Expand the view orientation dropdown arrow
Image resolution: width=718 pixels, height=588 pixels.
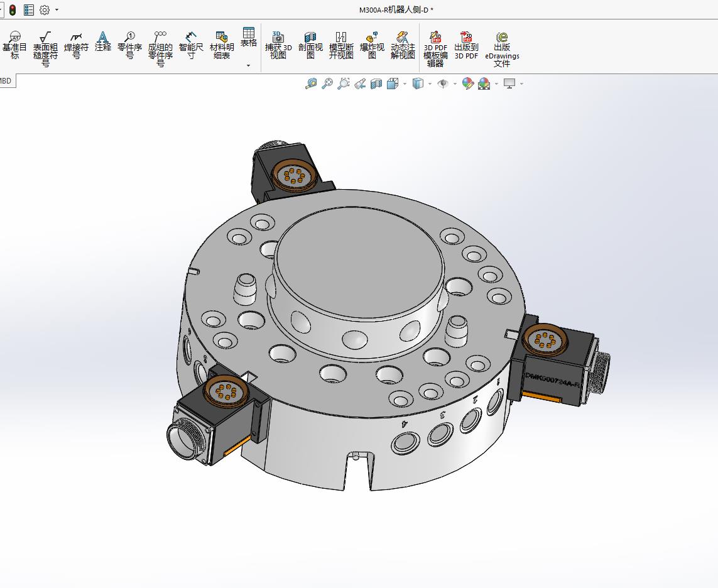click(405, 84)
